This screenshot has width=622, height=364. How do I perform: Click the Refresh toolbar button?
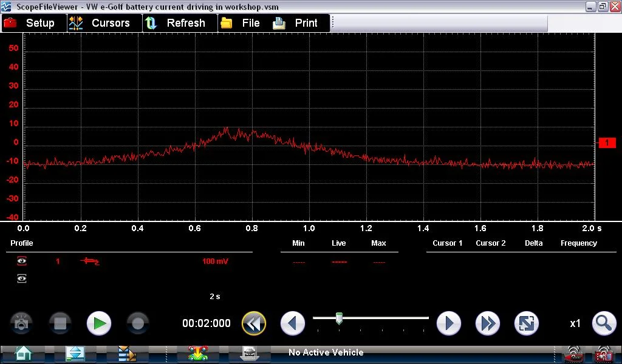coord(180,23)
